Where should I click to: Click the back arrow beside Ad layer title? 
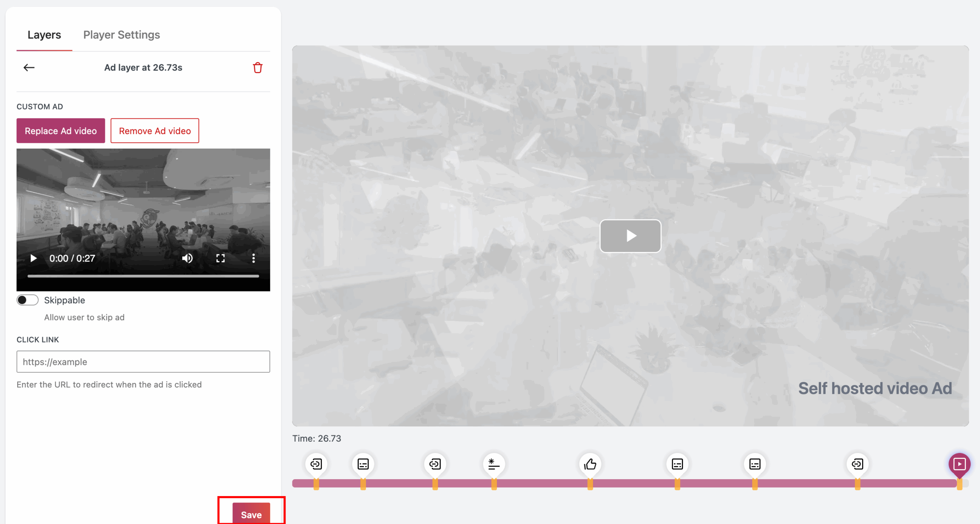click(x=29, y=68)
